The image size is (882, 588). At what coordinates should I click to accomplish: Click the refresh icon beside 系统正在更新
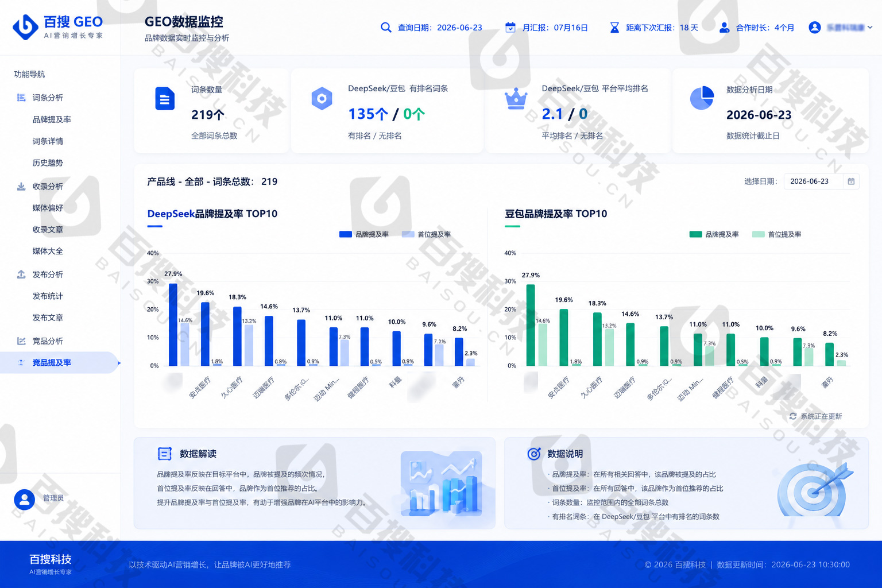coord(793,416)
